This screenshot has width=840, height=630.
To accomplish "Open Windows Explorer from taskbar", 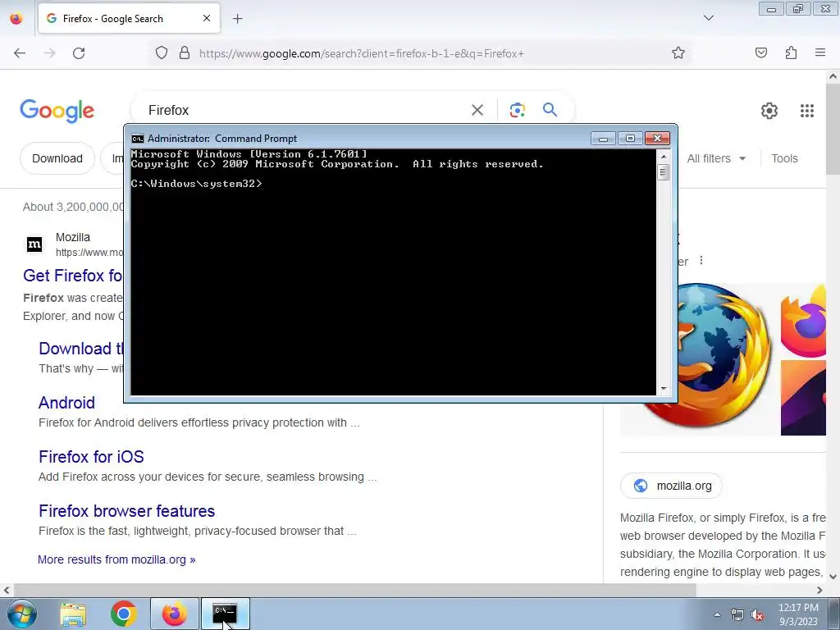I will point(73,614).
